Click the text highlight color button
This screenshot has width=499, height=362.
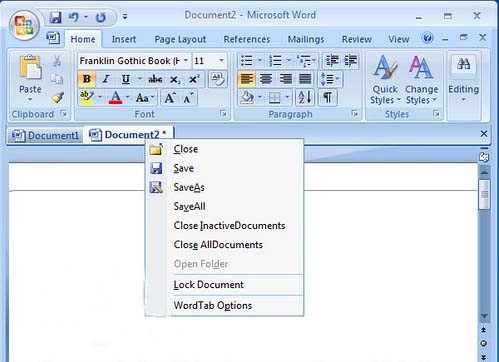click(x=87, y=98)
